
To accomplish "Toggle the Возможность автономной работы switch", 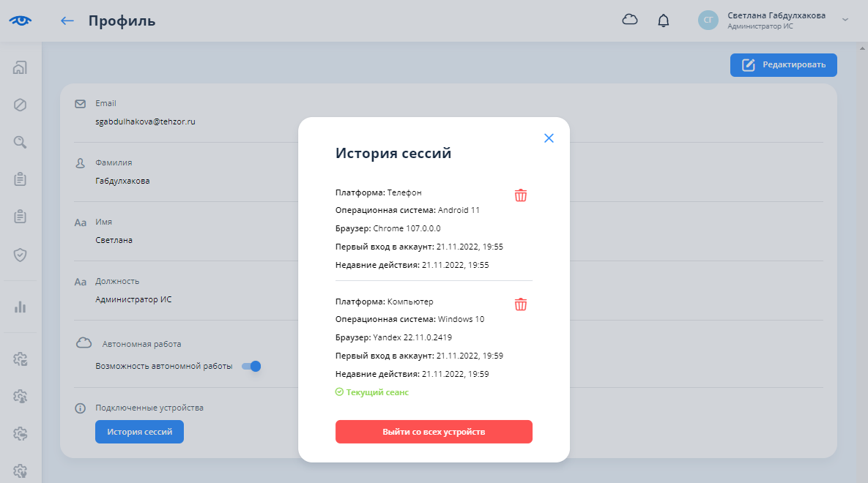I will click(x=251, y=366).
